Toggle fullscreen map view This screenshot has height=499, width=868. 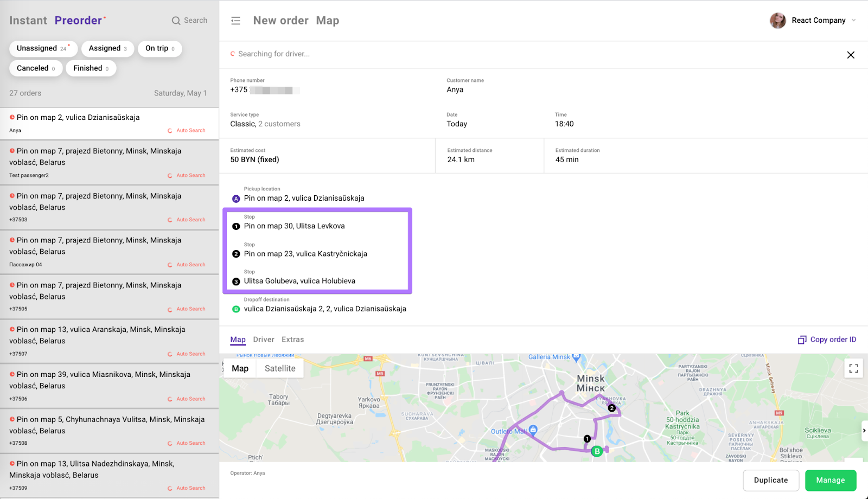(853, 368)
